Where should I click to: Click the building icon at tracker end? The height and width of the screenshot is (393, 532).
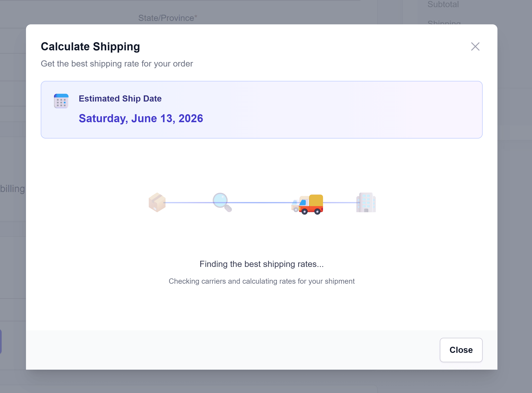point(366,202)
